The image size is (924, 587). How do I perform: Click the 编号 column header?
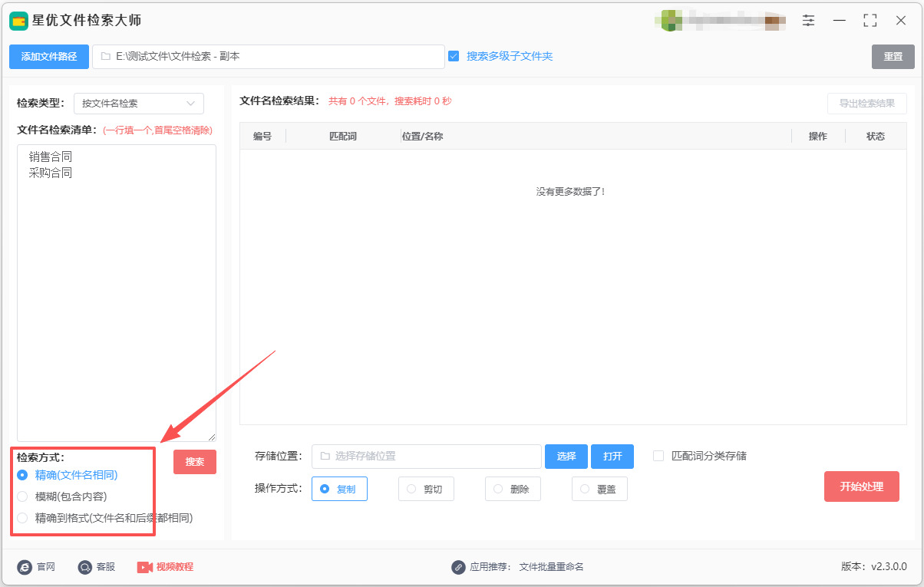(262, 137)
